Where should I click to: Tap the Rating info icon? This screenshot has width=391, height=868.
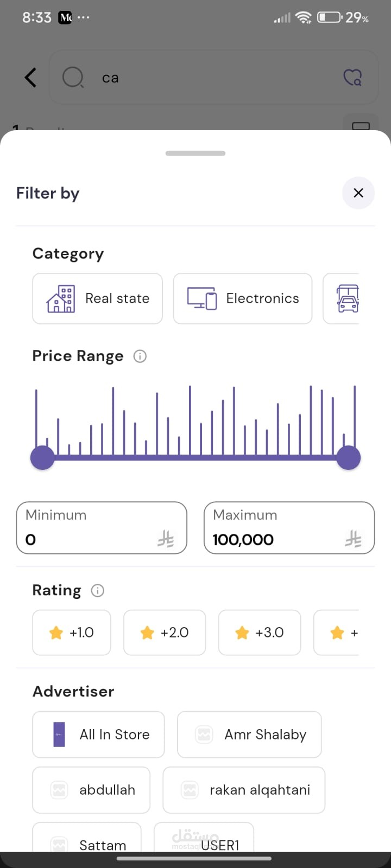click(98, 591)
